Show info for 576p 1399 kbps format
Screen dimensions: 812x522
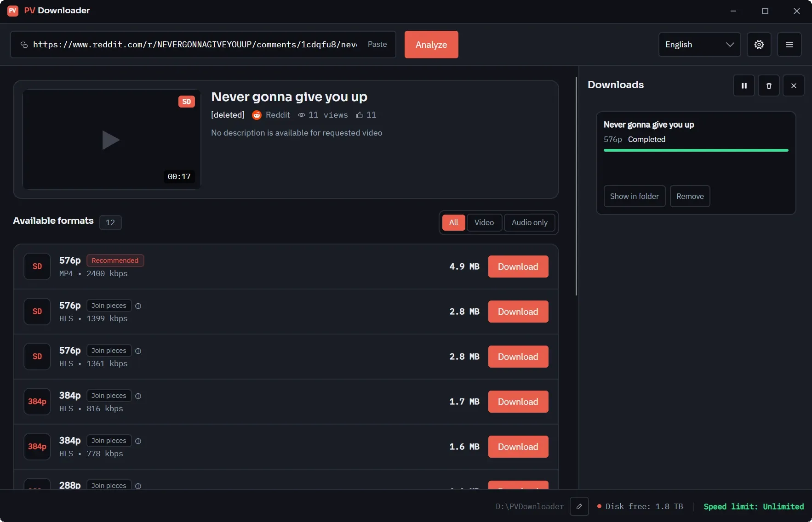(x=138, y=306)
